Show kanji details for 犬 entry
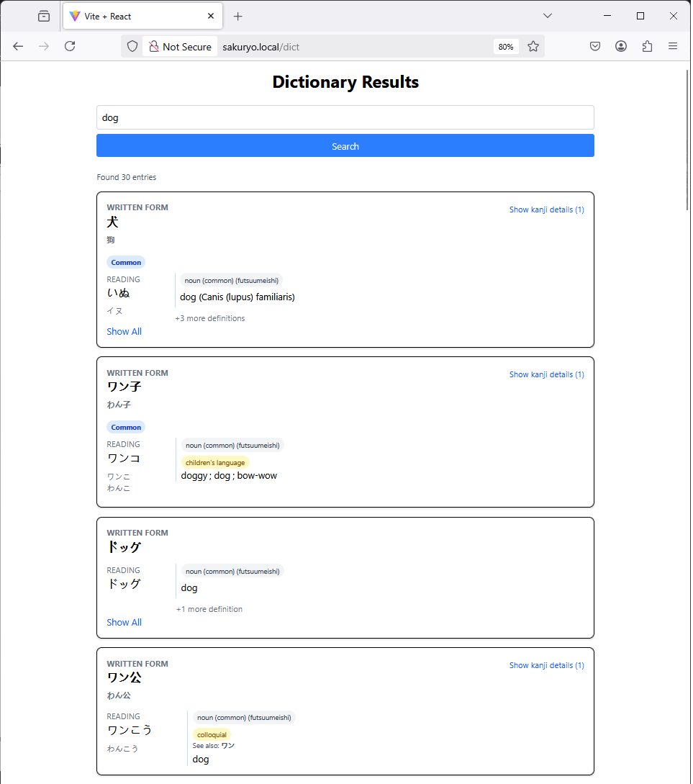 pos(546,209)
